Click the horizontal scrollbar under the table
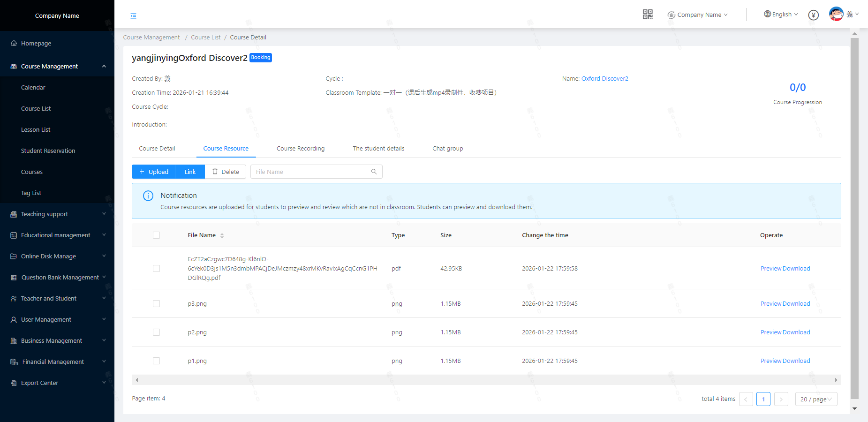This screenshot has width=868, height=422. (x=486, y=380)
